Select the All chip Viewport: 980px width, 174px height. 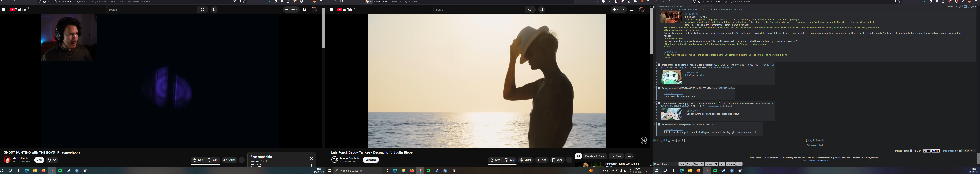pos(578,156)
